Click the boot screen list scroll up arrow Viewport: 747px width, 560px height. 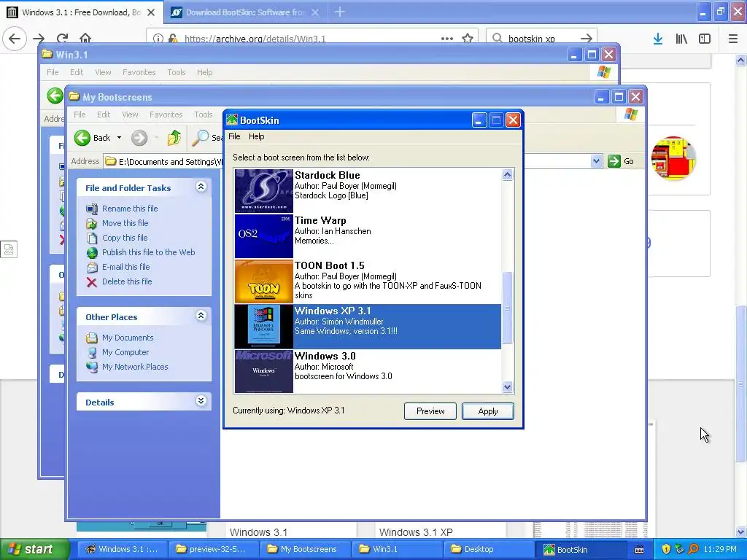[x=508, y=175]
